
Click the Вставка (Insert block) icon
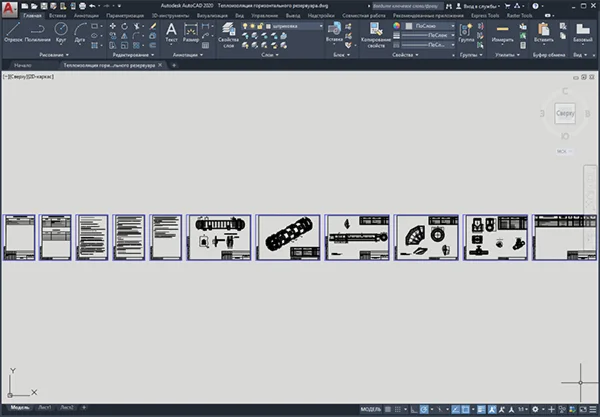click(334, 32)
